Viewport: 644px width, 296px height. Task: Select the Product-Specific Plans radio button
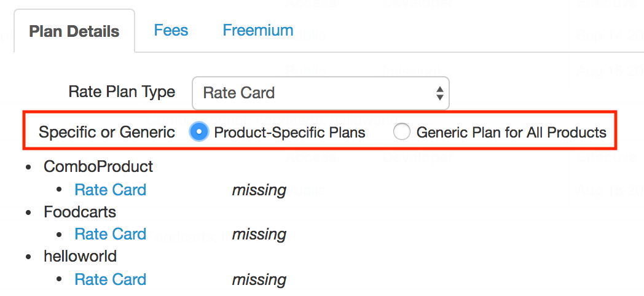tap(198, 132)
